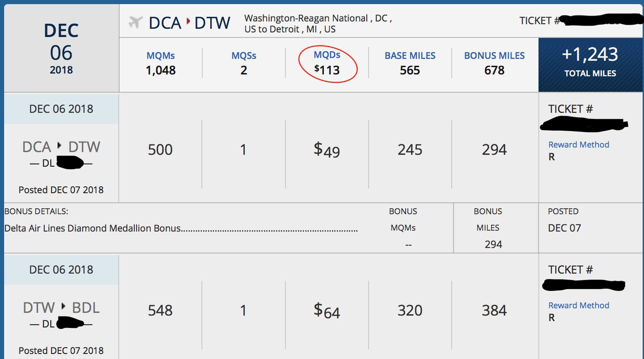This screenshot has width=644, height=359.
Task: Click the circled MQDs header link
Action: pyautogui.click(x=327, y=55)
